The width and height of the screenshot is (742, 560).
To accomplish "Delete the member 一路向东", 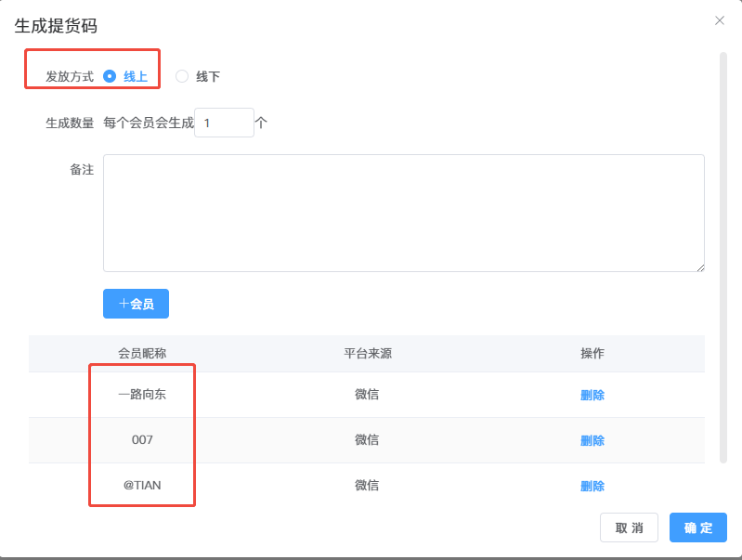I will pyautogui.click(x=592, y=395).
